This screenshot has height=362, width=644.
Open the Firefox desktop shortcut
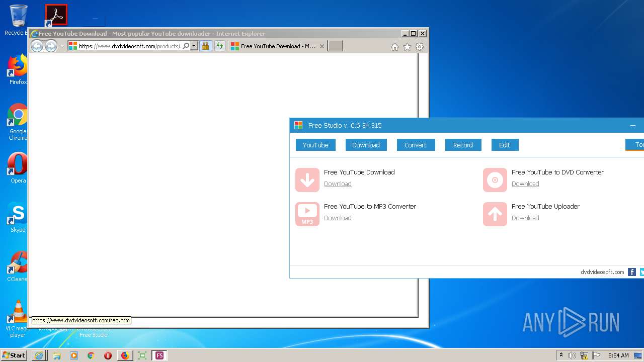coord(18,70)
